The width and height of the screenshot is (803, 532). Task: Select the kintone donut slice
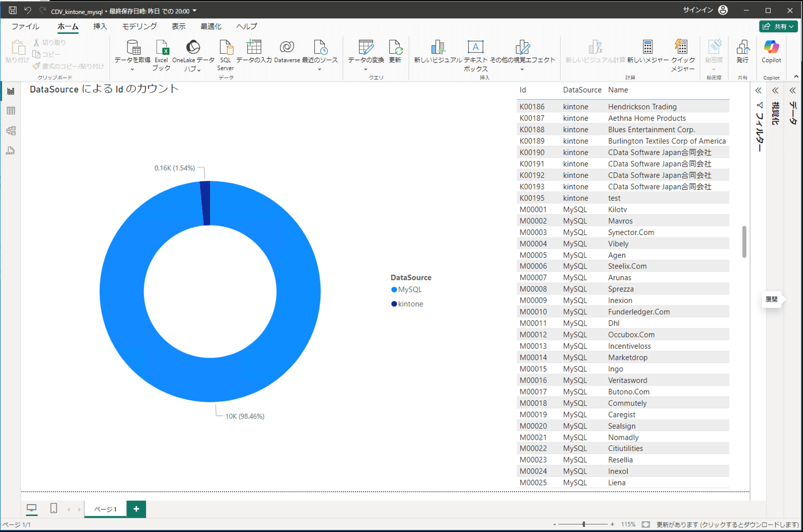pyautogui.click(x=205, y=203)
